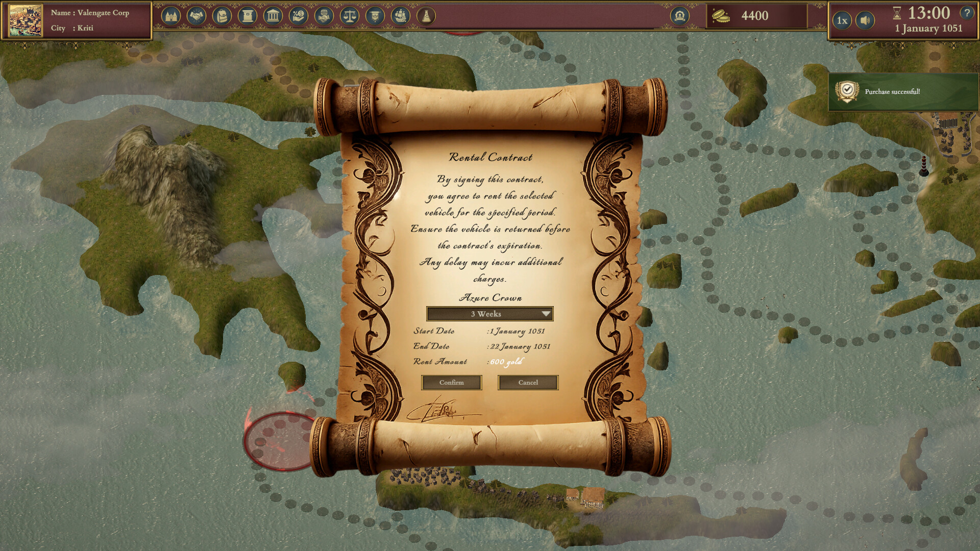Click the global trade handshake icon
Image resolution: width=980 pixels, height=551 pixels.
pyautogui.click(x=324, y=16)
